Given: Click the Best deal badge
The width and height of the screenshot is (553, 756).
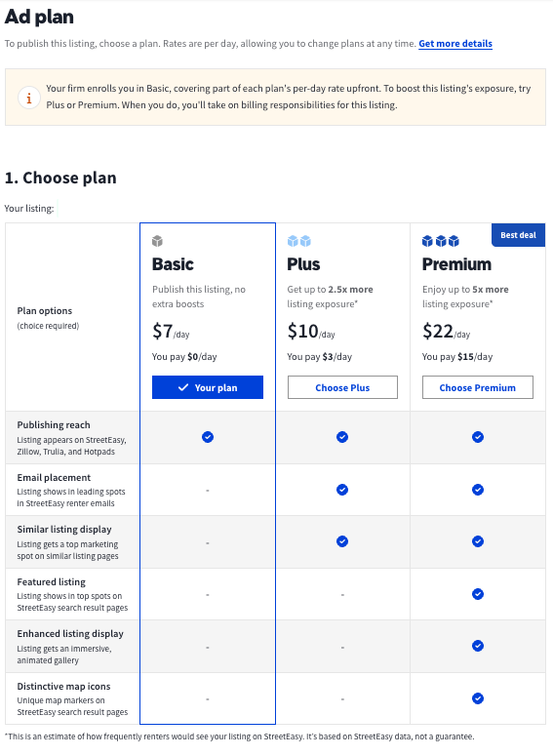Looking at the screenshot, I should (518, 235).
